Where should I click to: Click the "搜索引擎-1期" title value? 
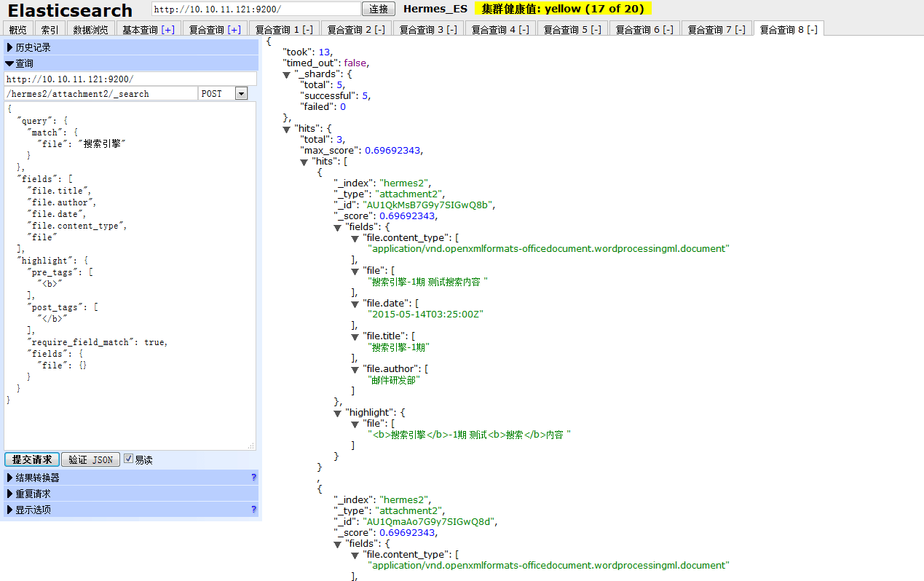[399, 347]
